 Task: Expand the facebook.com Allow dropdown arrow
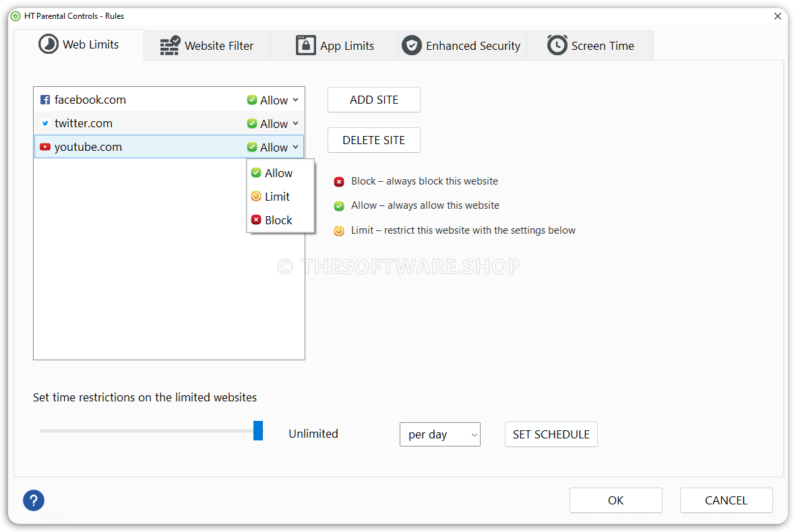pyautogui.click(x=295, y=100)
